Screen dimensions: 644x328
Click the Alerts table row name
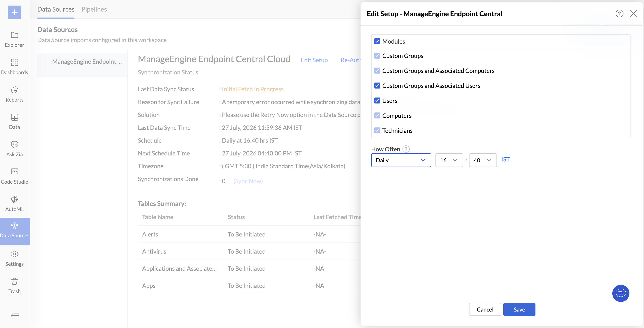click(150, 234)
